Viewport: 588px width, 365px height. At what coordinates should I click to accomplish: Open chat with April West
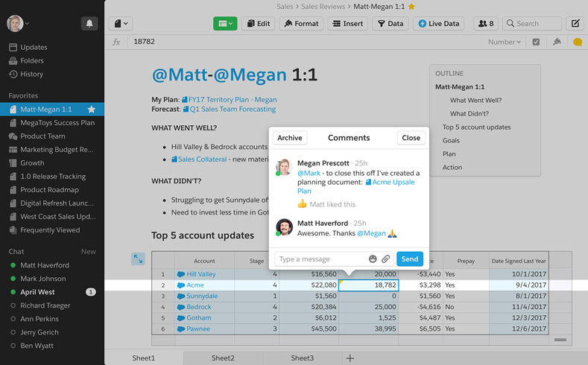tap(52, 292)
